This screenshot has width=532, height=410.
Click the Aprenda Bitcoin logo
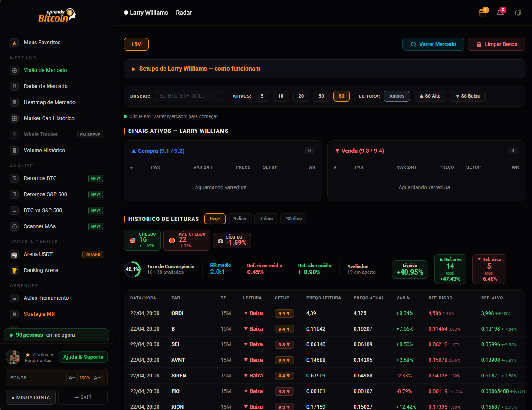coord(56,15)
